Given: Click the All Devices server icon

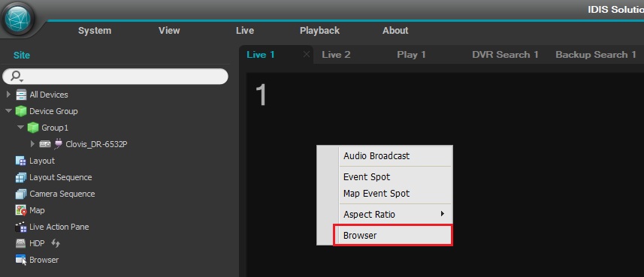Looking at the screenshot, I should click(x=21, y=95).
